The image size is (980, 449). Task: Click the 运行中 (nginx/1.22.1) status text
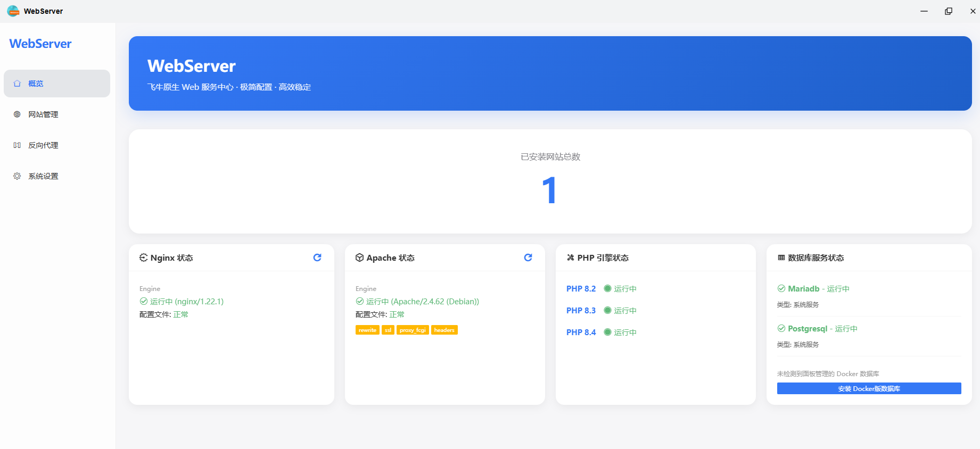[x=187, y=301]
